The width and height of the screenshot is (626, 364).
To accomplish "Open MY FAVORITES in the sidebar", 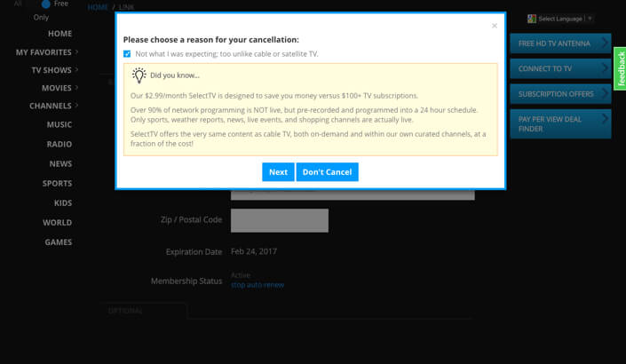I will coord(44,52).
